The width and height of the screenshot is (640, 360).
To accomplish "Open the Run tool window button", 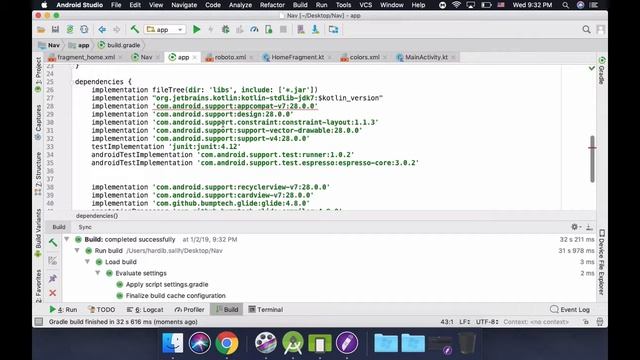I will 63,309.
